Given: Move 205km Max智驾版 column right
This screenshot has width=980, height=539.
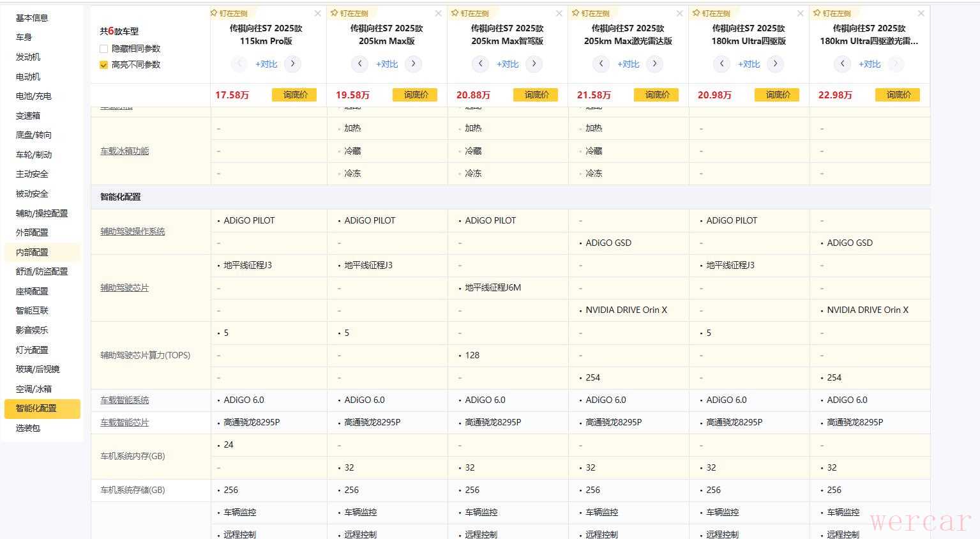Looking at the screenshot, I should pos(534,64).
